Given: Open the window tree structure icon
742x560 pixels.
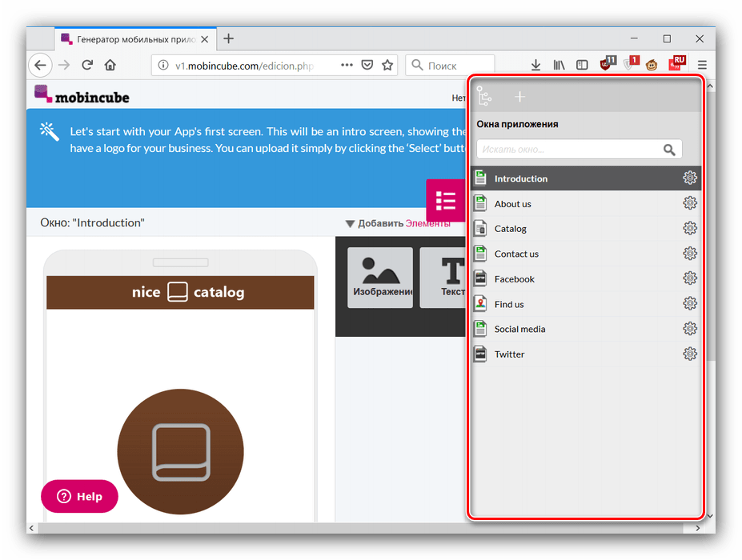Looking at the screenshot, I should pos(484,96).
